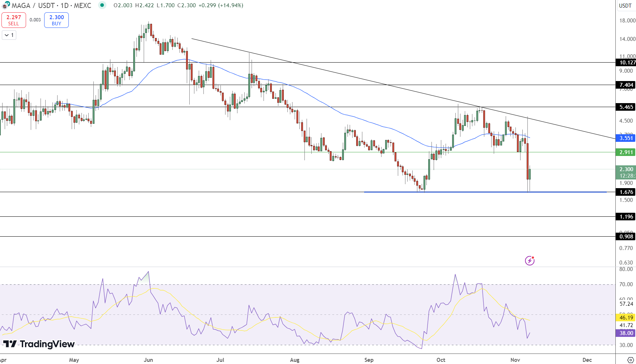Viewport: 636px width, 364px height.
Task: Click the BUY 2.300 button
Action: pyautogui.click(x=56, y=20)
